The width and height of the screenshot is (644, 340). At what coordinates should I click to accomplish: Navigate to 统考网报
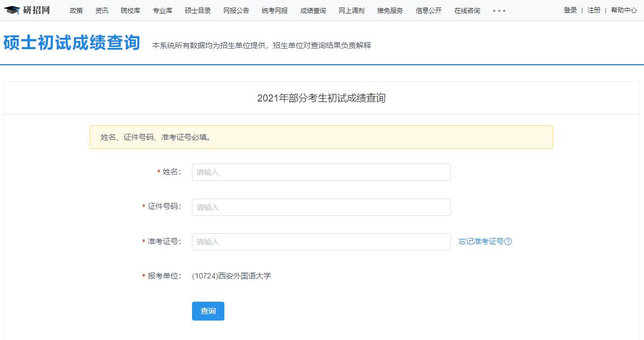pos(275,11)
